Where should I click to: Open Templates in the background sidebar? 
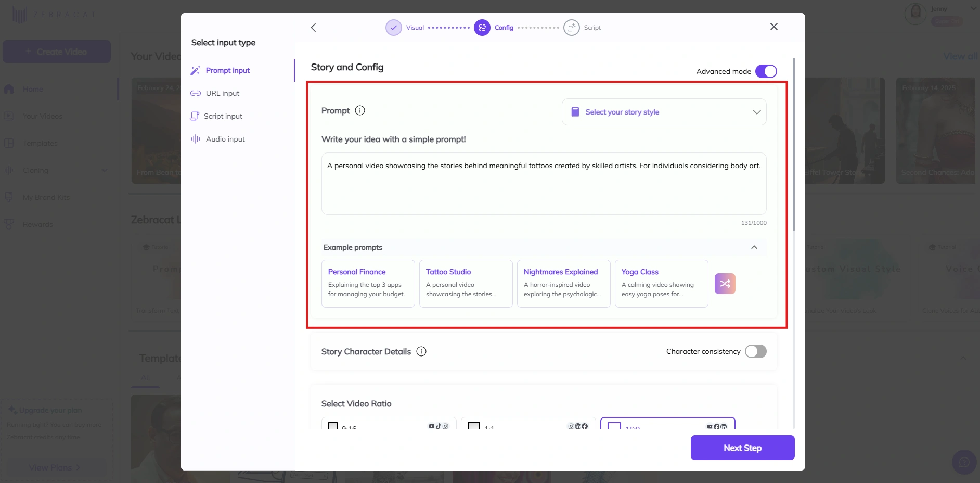40,143
